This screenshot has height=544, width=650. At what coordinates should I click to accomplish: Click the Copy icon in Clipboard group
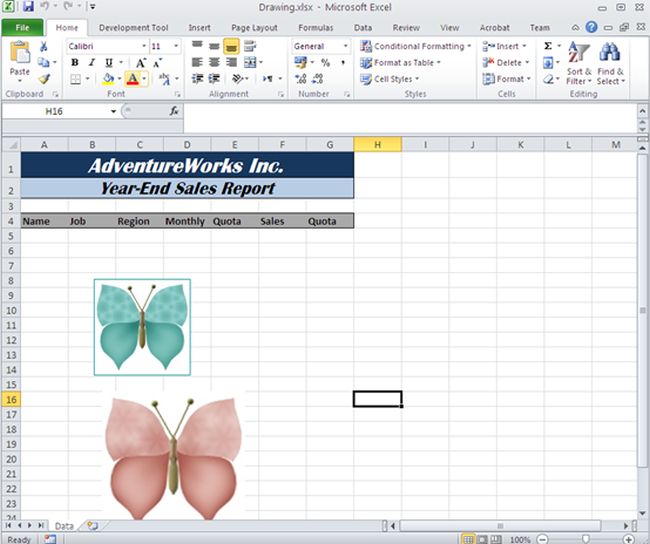(x=44, y=63)
